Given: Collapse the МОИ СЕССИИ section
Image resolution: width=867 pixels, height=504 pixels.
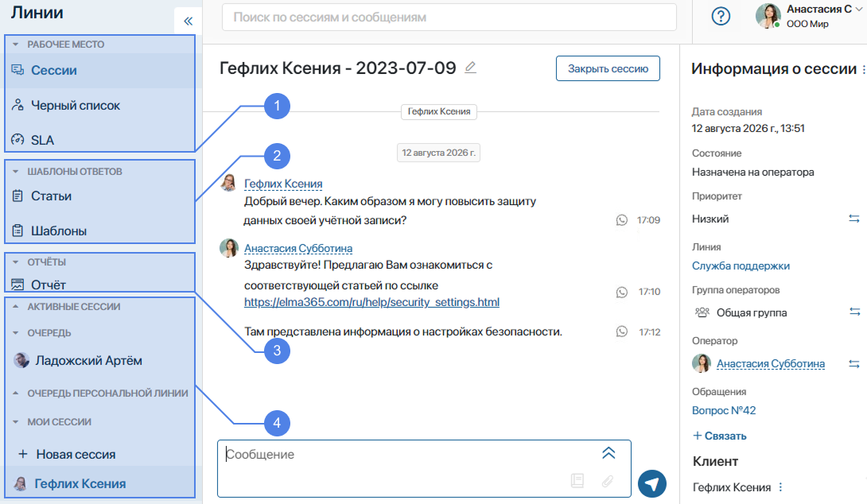Looking at the screenshot, I should point(15,421).
